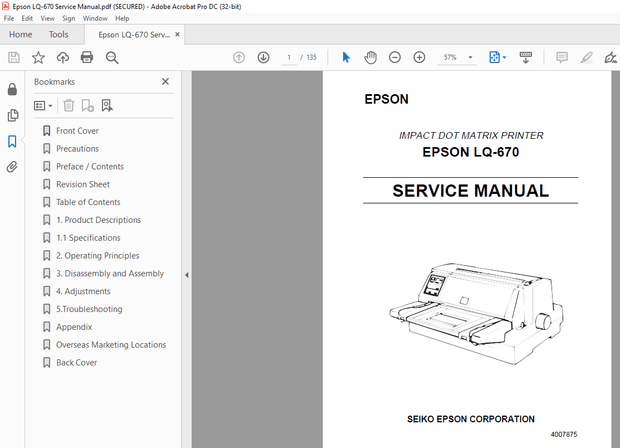
Task: Toggle the Bookmarks panel icon
Action: (x=12, y=141)
